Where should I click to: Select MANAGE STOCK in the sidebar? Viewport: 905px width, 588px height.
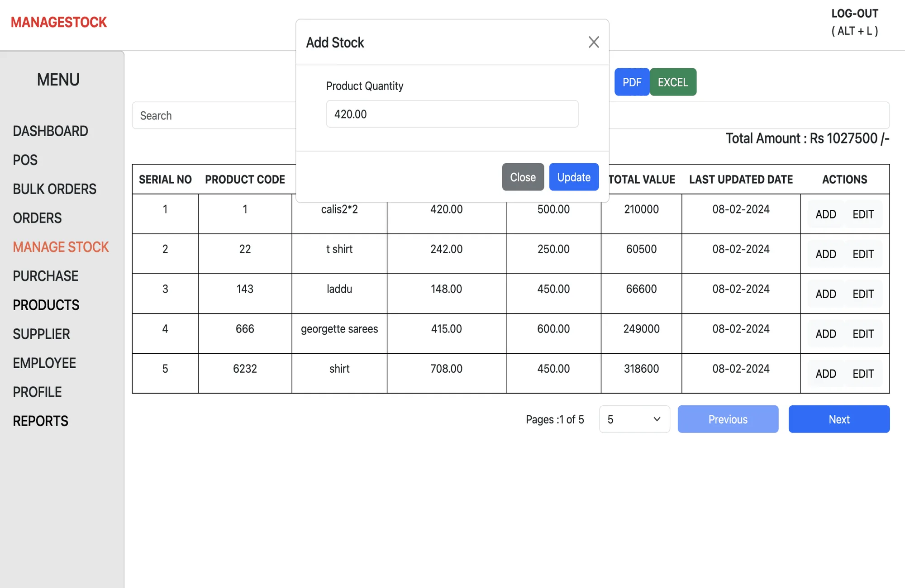click(61, 247)
